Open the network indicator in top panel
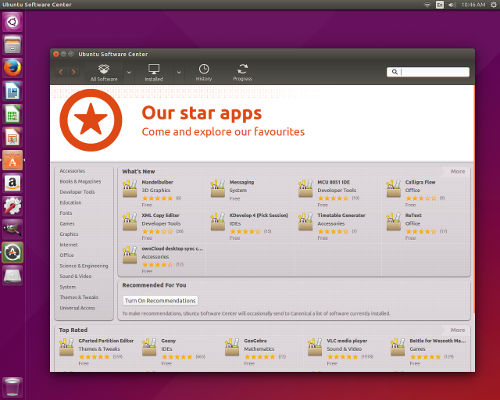 point(427,5)
